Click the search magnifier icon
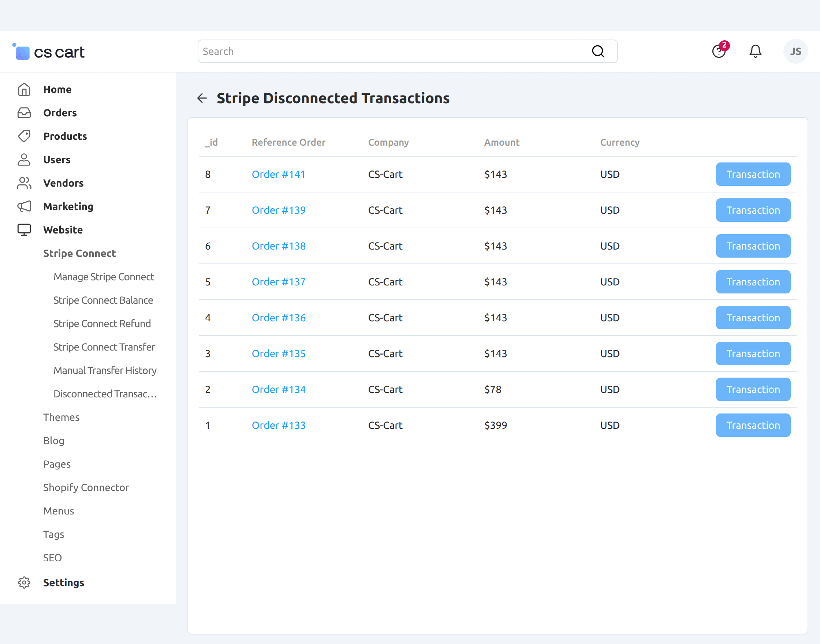Screen dimensions: 820x644 [598, 51]
